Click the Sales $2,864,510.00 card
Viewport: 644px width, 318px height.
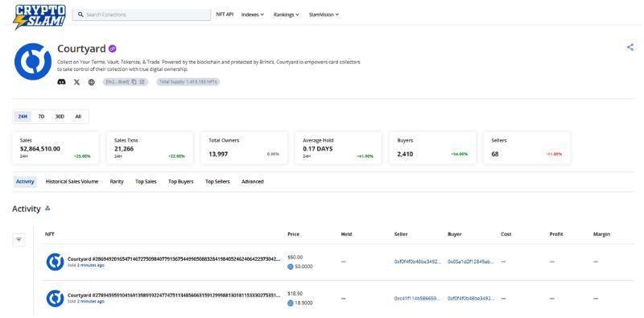(x=56, y=148)
